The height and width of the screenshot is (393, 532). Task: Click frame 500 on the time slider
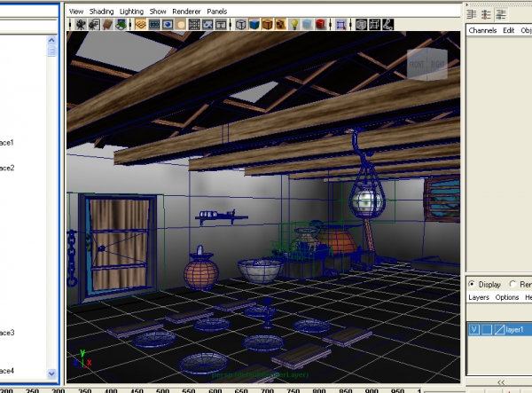click(162, 391)
